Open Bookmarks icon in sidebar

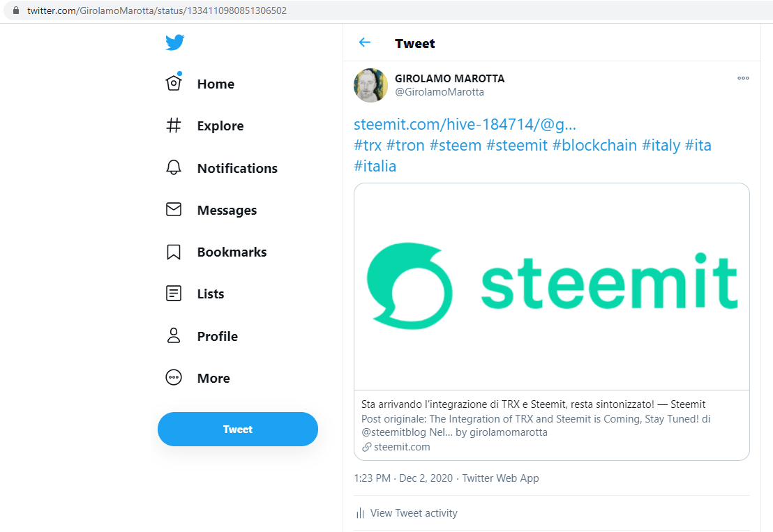[x=174, y=252]
